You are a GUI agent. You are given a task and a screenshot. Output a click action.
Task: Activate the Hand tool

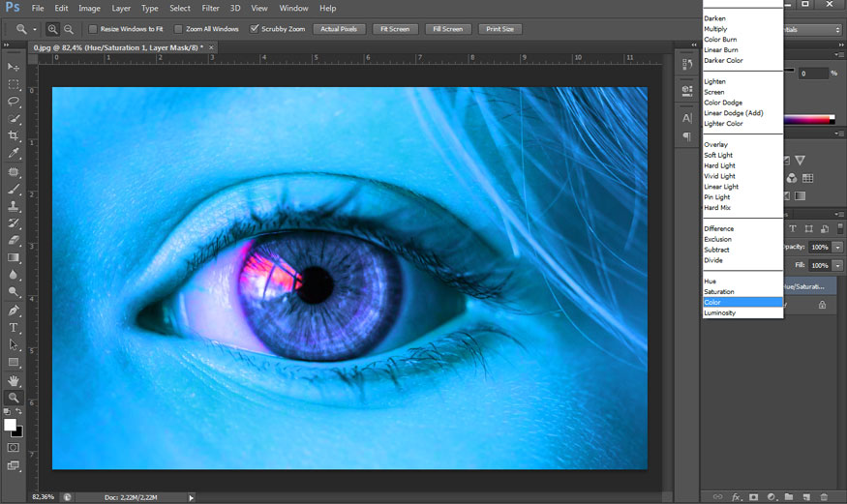pyautogui.click(x=14, y=380)
